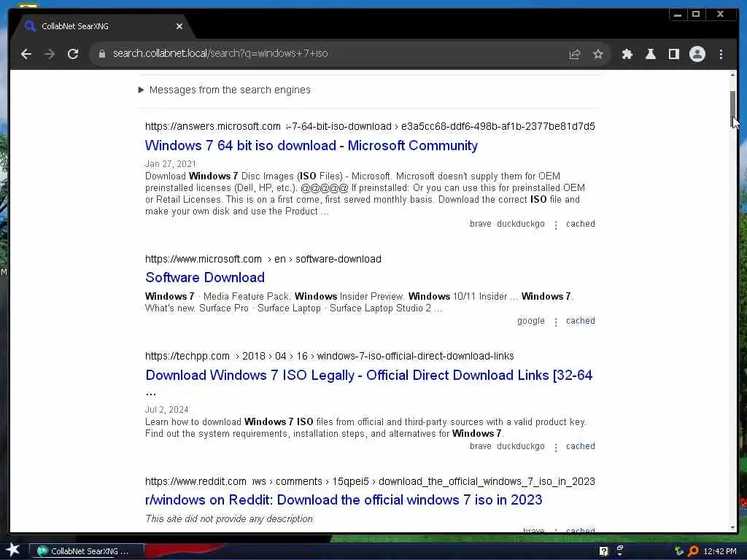Open the Software Download result
This screenshot has height=560, width=747.
[205, 277]
